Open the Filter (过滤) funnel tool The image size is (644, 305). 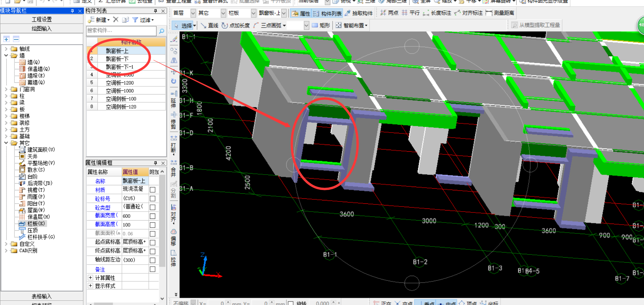(x=143, y=20)
